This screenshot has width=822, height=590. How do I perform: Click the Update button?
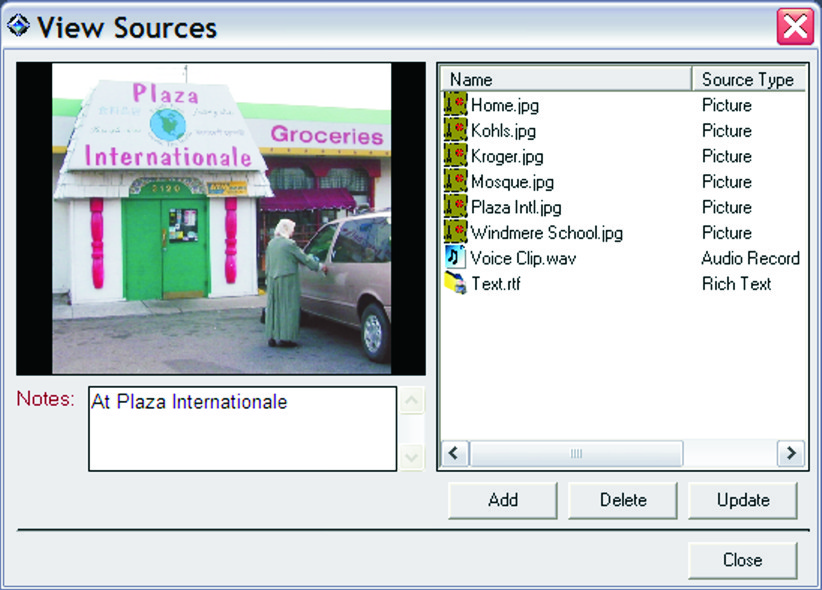(x=742, y=500)
